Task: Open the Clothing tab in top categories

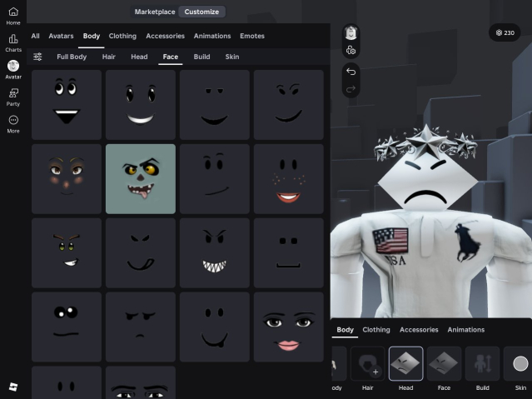Action: tap(122, 36)
